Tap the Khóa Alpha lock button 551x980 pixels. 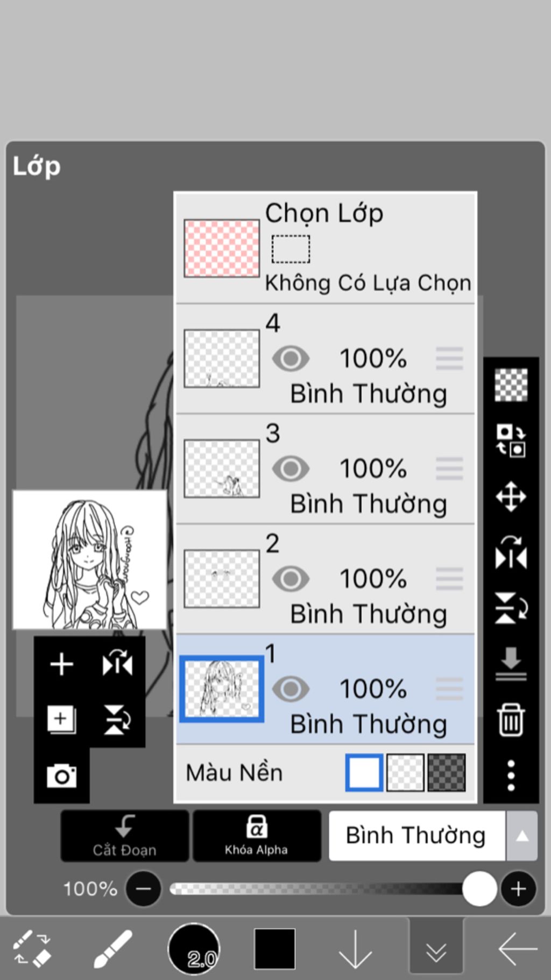tap(257, 836)
